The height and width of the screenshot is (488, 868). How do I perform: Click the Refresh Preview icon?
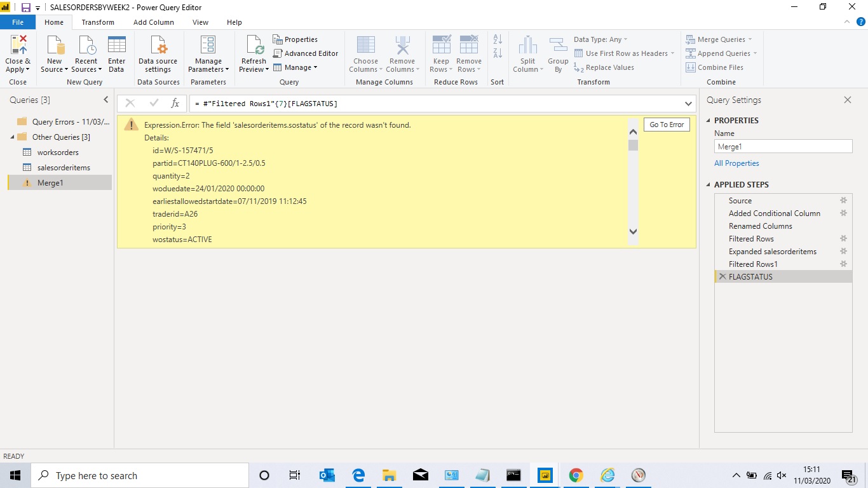(254, 46)
